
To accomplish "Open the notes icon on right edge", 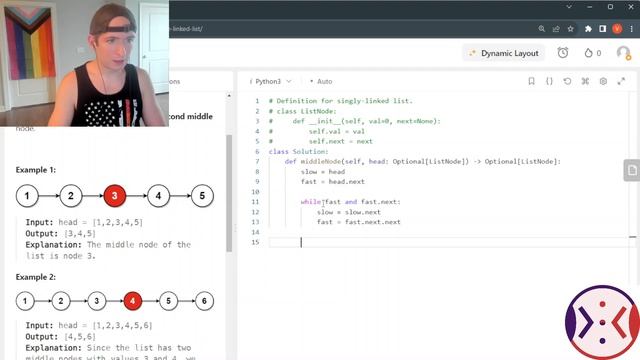I will (632, 170).
